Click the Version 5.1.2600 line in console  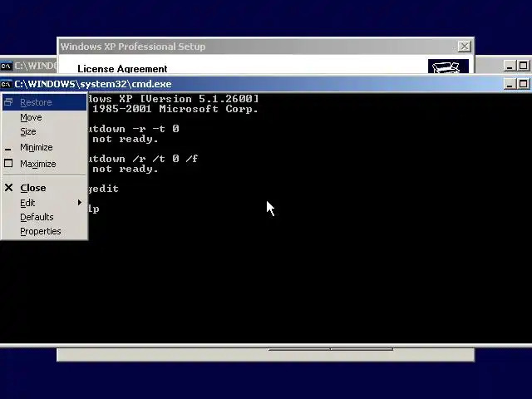coord(173,99)
